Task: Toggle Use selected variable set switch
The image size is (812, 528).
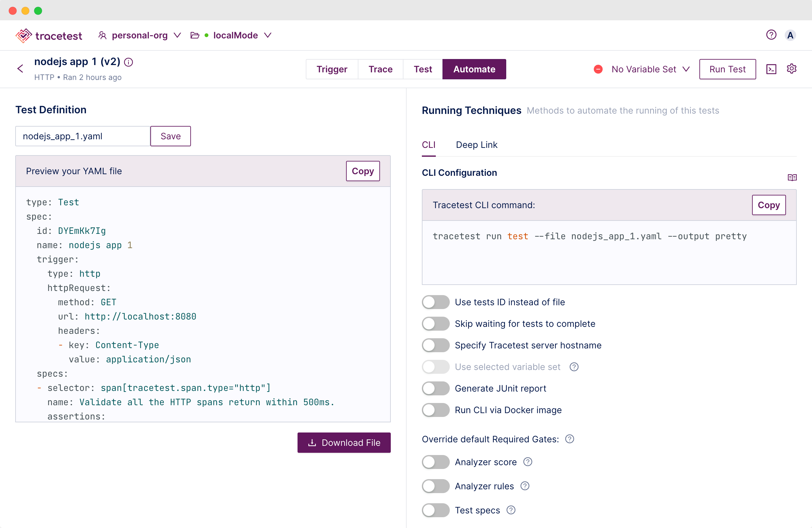Action: pyautogui.click(x=435, y=367)
